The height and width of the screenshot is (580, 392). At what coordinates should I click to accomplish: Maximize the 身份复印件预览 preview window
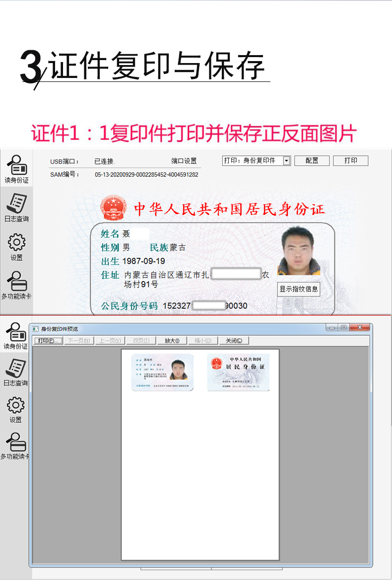tap(344, 328)
